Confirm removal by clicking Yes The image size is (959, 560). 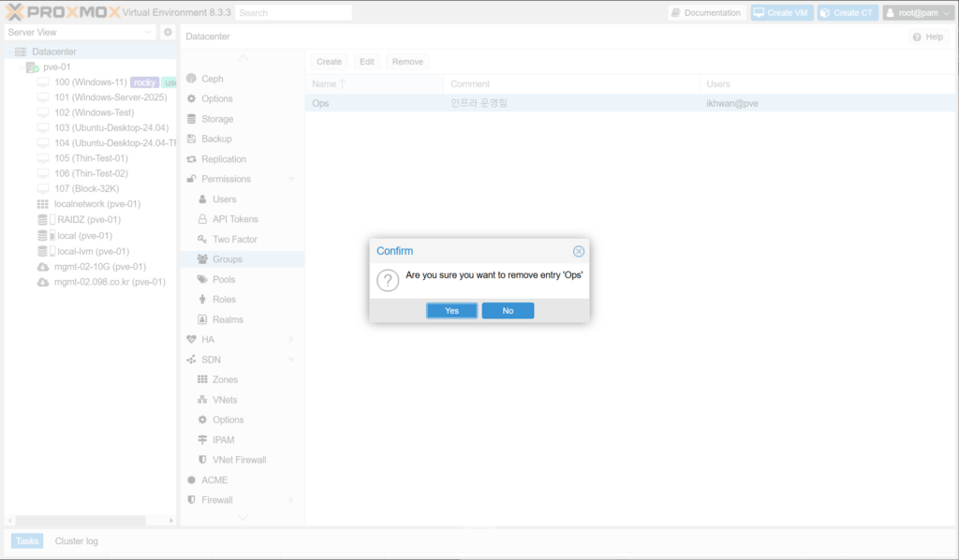451,311
